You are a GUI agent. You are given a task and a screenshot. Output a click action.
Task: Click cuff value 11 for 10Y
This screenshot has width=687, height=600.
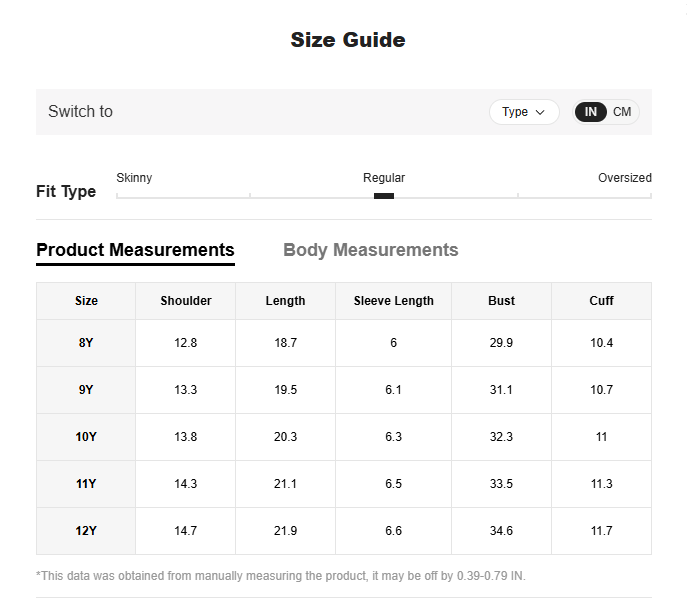pos(601,437)
